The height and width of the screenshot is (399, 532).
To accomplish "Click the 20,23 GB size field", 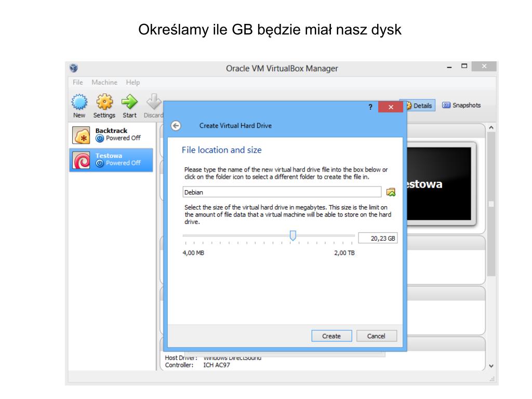I will pos(378,238).
